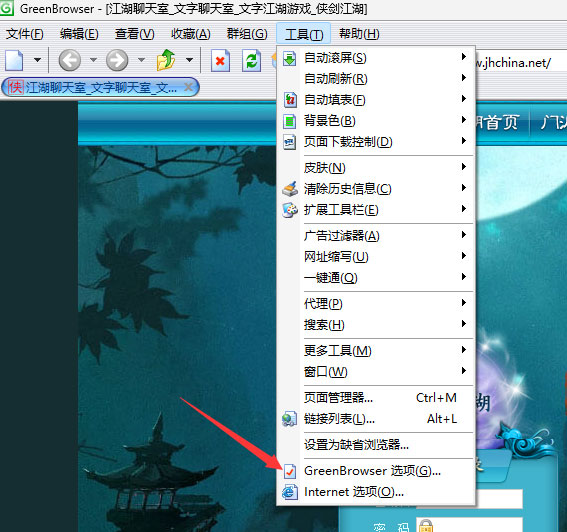567x532 pixels.
Task: Click the 背景色 green page icon
Action: (x=290, y=121)
